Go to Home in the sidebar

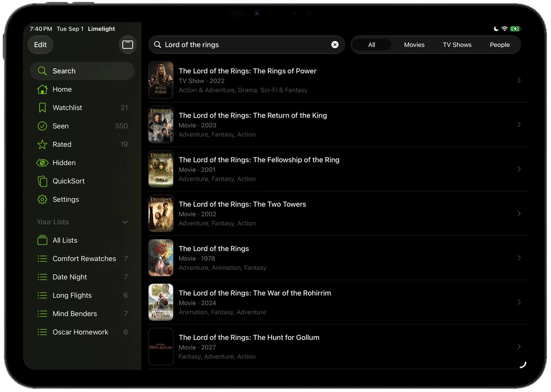click(62, 89)
